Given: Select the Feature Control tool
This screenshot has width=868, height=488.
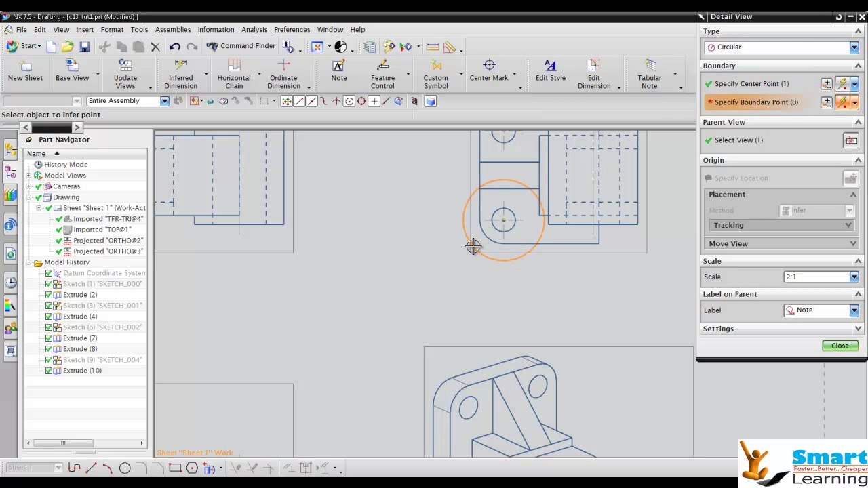Looking at the screenshot, I should [x=382, y=74].
